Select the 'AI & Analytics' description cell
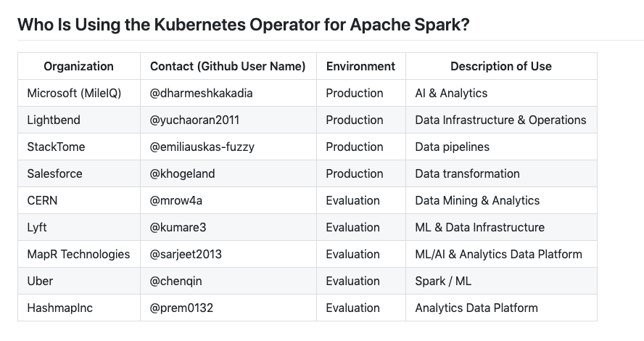Screen dimensions: 644x341 coord(501,94)
